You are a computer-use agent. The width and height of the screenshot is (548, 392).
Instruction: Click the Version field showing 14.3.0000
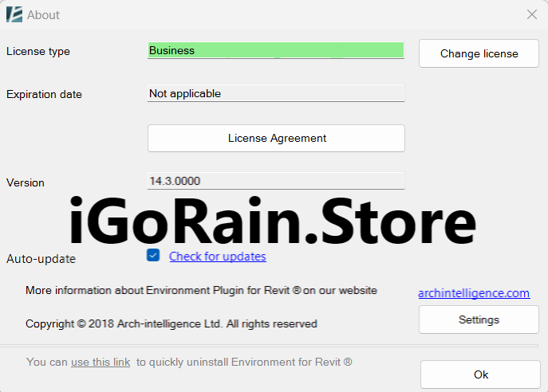pyautogui.click(x=276, y=181)
